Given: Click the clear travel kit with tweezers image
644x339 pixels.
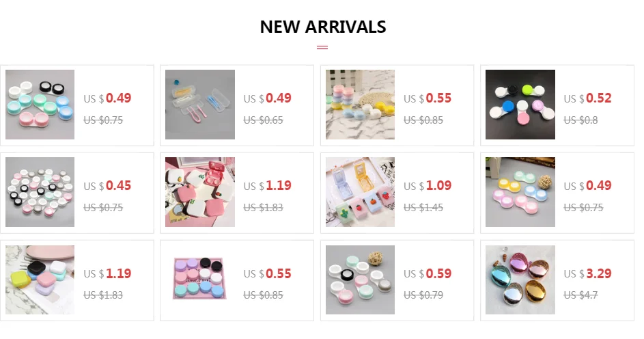Looking at the screenshot, I should 200,105.
